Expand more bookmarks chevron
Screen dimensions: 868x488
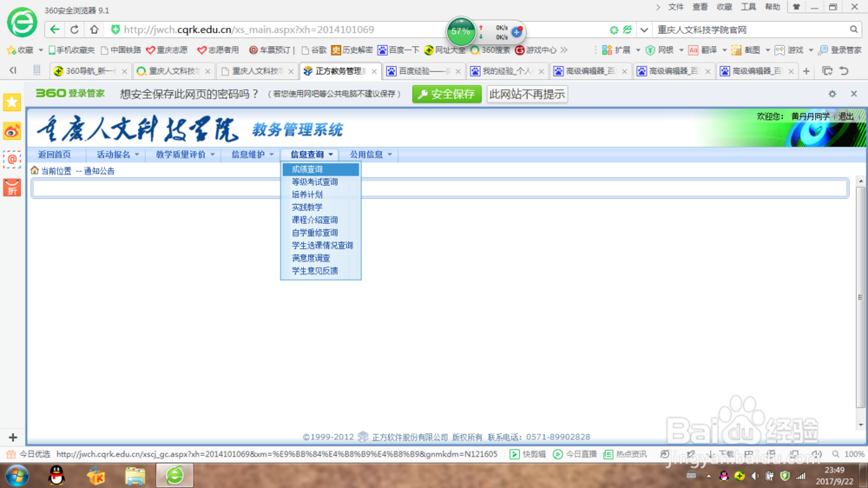coord(563,49)
